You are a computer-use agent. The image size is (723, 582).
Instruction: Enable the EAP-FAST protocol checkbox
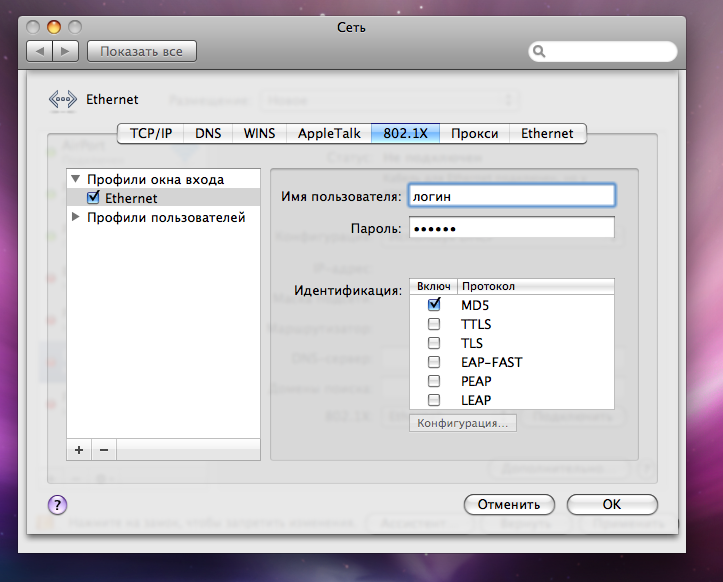434,362
